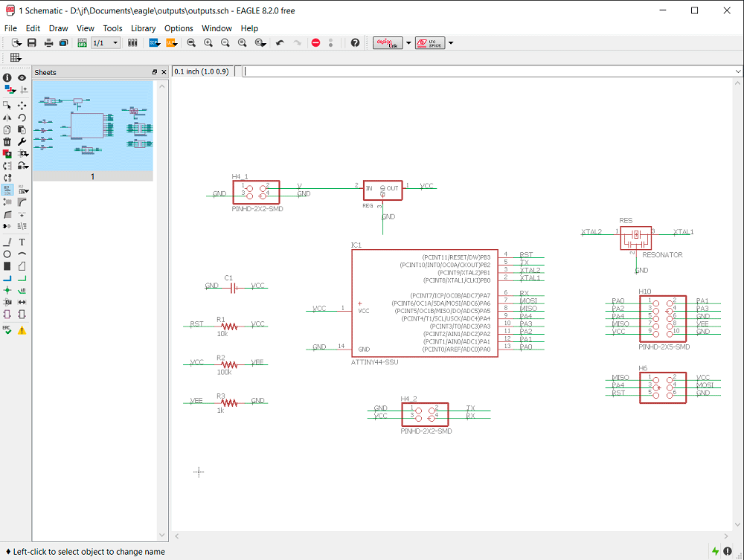Select the Dimension tool
Viewport: 744px width, 560px height.
22,302
